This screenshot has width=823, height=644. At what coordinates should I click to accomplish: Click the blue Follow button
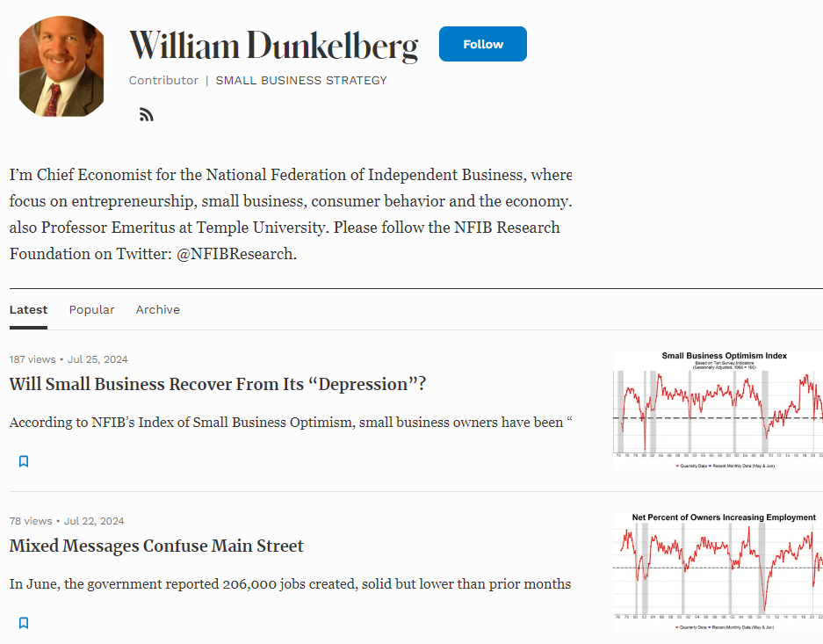pyautogui.click(x=482, y=44)
